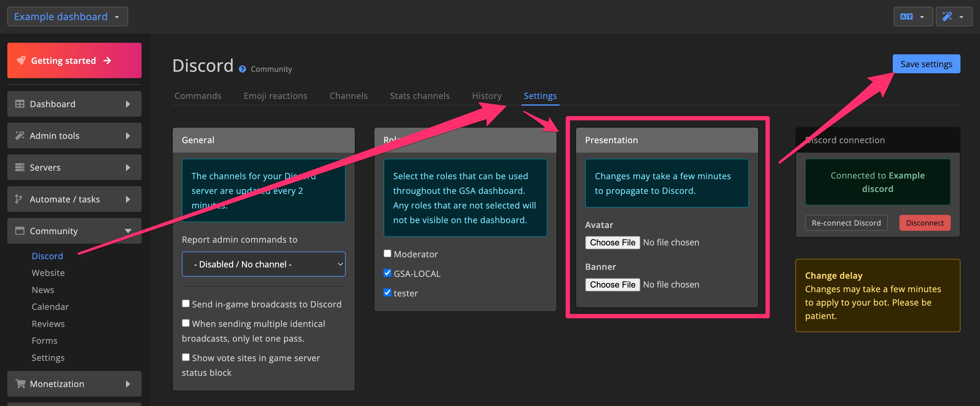Open the Report admin commands channel dropdown
The width and height of the screenshot is (980, 406).
pyautogui.click(x=263, y=264)
